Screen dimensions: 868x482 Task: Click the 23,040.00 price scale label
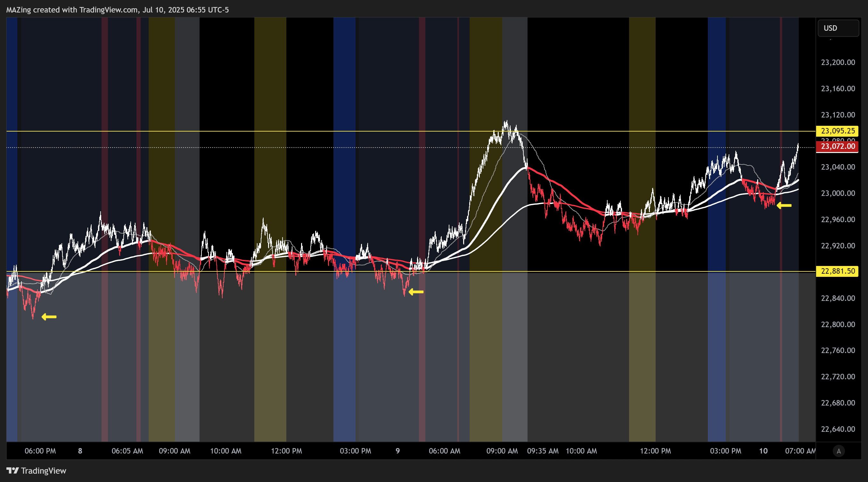838,167
